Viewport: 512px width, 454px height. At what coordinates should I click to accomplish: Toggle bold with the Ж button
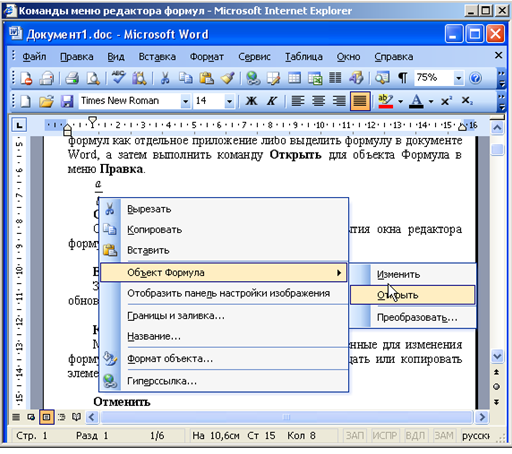pyautogui.click(x=251, y=101)
